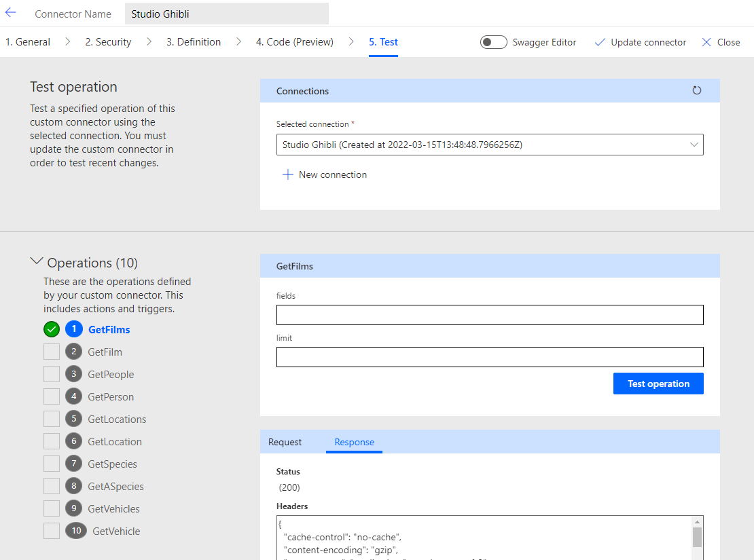Refresh the Connections list

pos(696,90)
